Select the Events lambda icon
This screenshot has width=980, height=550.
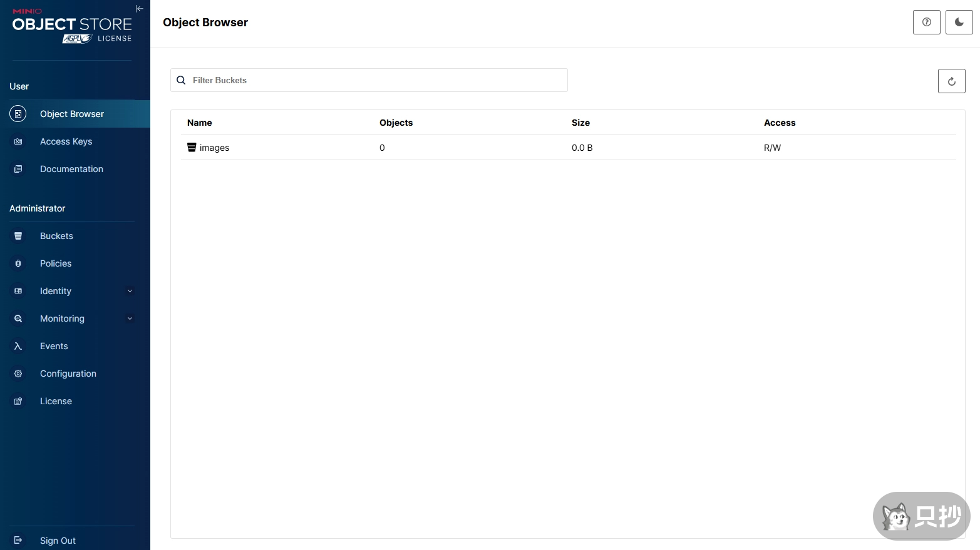point(18,346)
